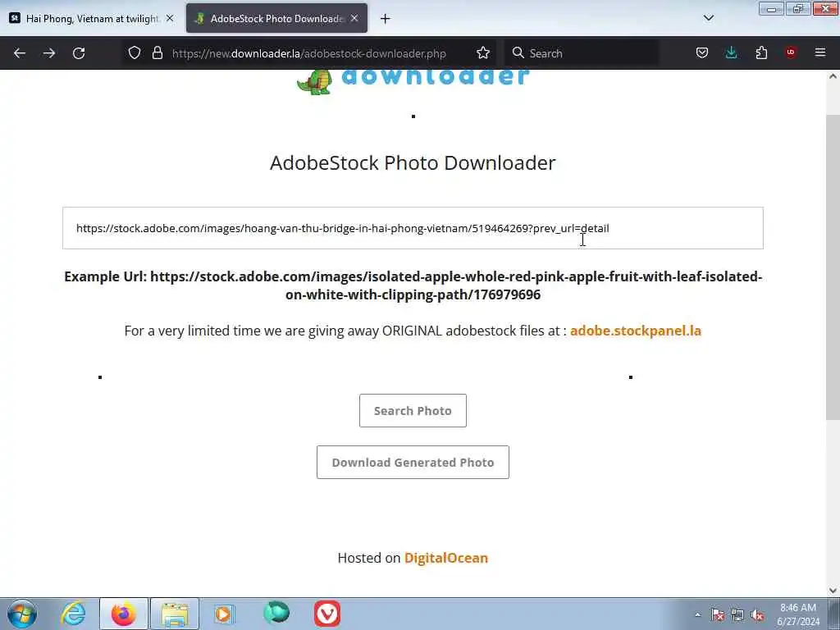Click the AdobeStock Photo Downloader heading
Image resolution: width=840 pixels, height=630 pixels.
pyautogui.click(x=413, y=163)
